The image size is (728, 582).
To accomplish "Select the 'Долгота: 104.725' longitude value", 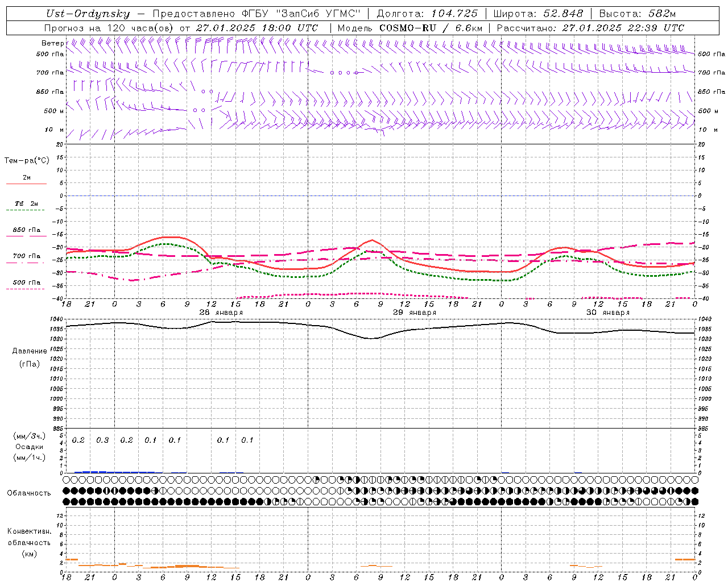I will point(427,14).
